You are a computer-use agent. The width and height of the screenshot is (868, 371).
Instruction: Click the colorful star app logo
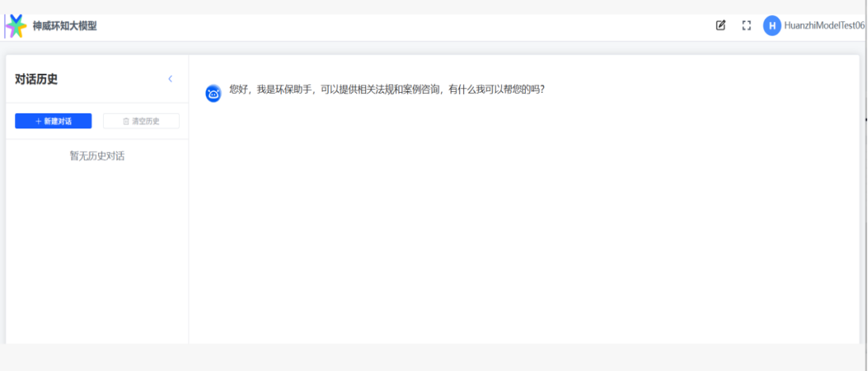point(16,26)
